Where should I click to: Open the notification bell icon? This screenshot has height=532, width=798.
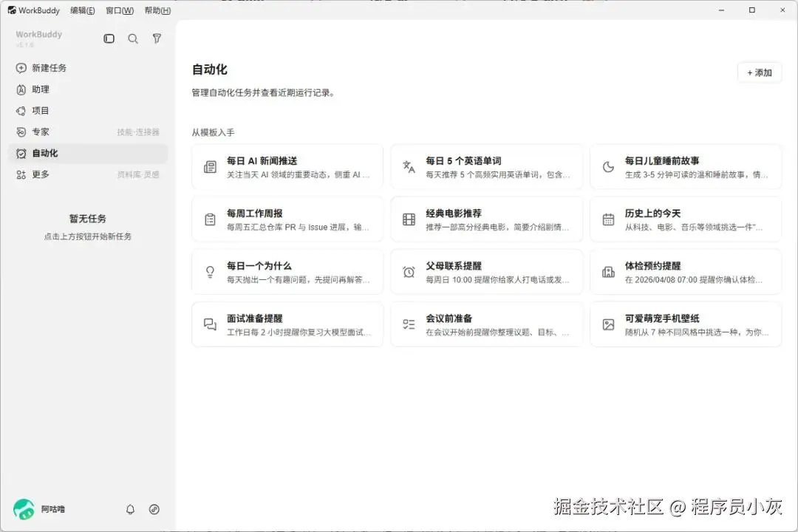click(x=130, y=509)
